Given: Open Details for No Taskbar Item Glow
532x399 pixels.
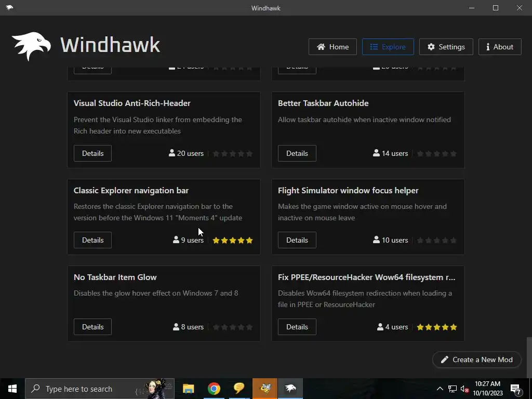Looking at the screenshot, I should (92, 327).
